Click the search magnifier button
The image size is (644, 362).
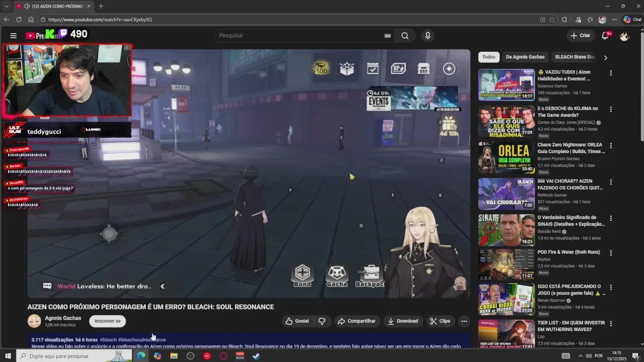[405, 36]
